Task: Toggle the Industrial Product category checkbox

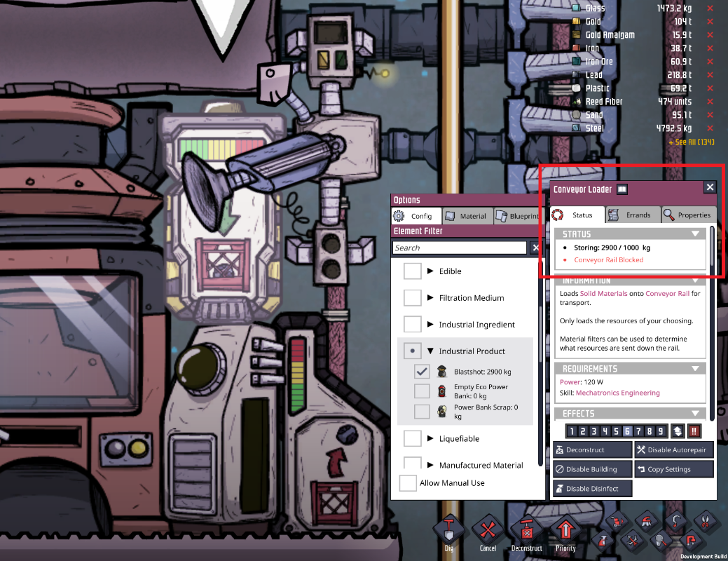Action: click(x=412, y=351)
